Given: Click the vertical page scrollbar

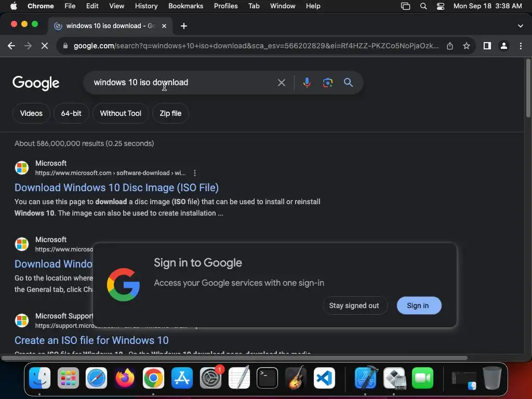Looking at the screenshot, I should (528, 88).
